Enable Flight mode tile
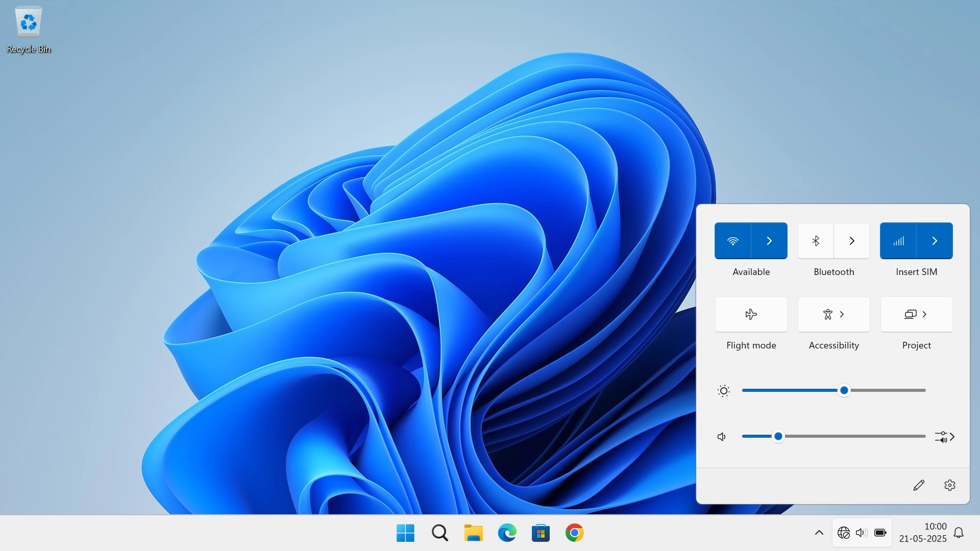The image size is (980, 551). tap(751, 314)
